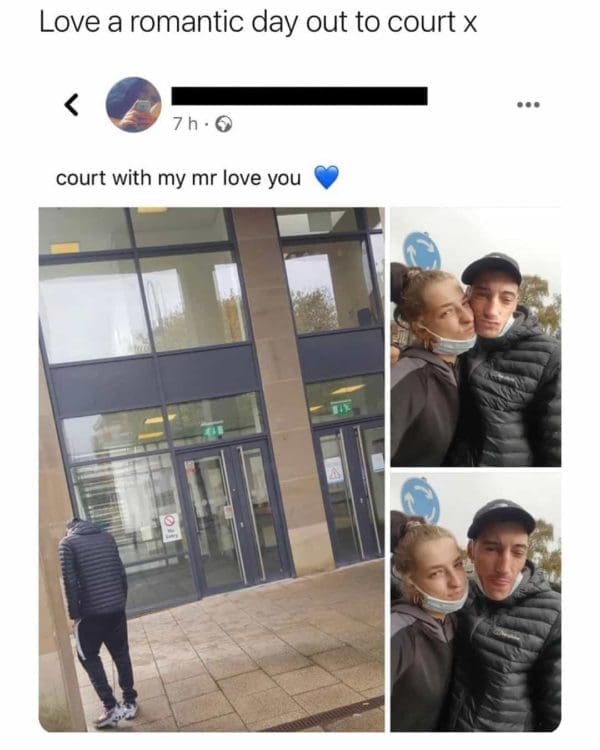Click the blue roundabout sign in bottom selfie

pos(420,501)
